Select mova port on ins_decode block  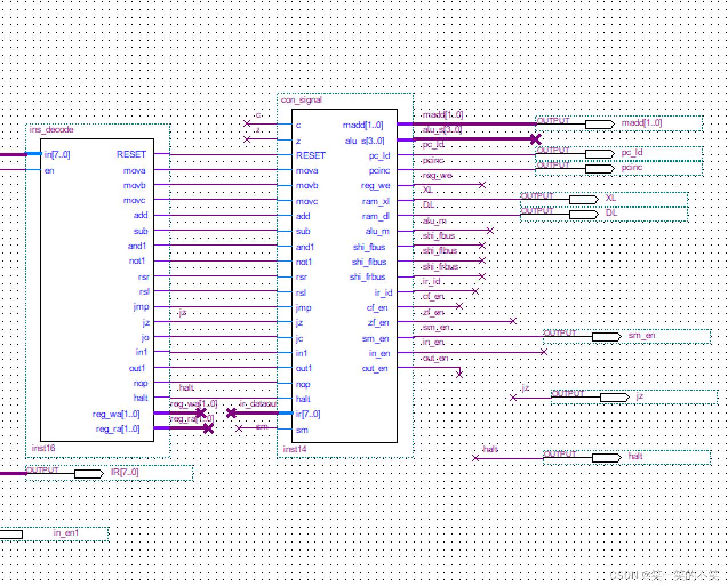coord(135,171)
